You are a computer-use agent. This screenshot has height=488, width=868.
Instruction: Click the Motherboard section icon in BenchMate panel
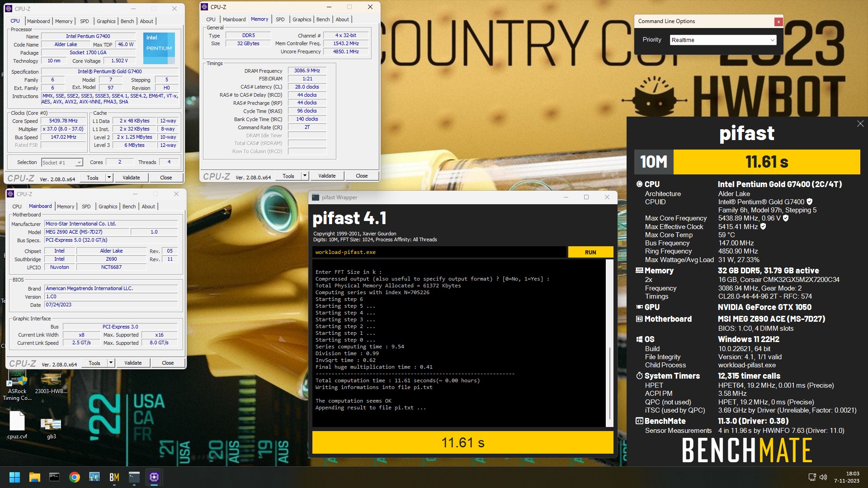tap(639, 319)
